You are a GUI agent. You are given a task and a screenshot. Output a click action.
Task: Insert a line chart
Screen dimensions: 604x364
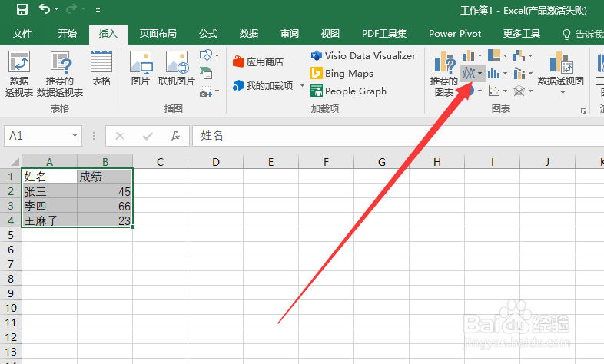pos(469,73)
